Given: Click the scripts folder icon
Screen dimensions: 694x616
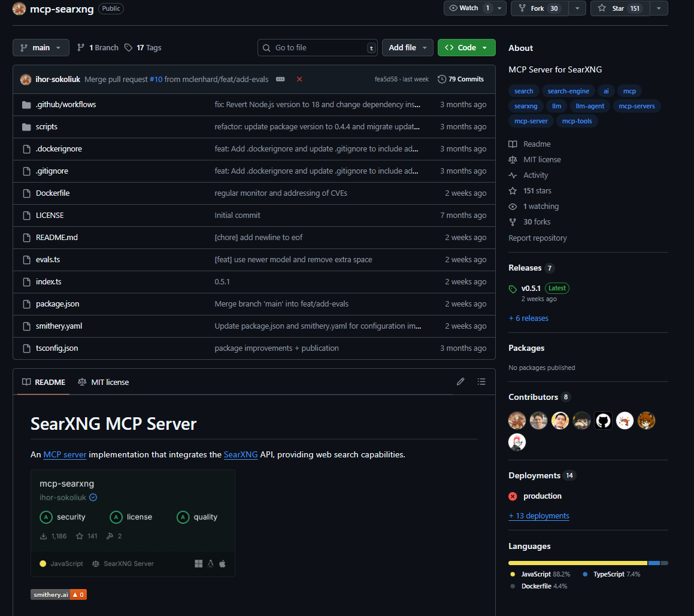Looking at the screenshot, I should (x=26, y=127).
